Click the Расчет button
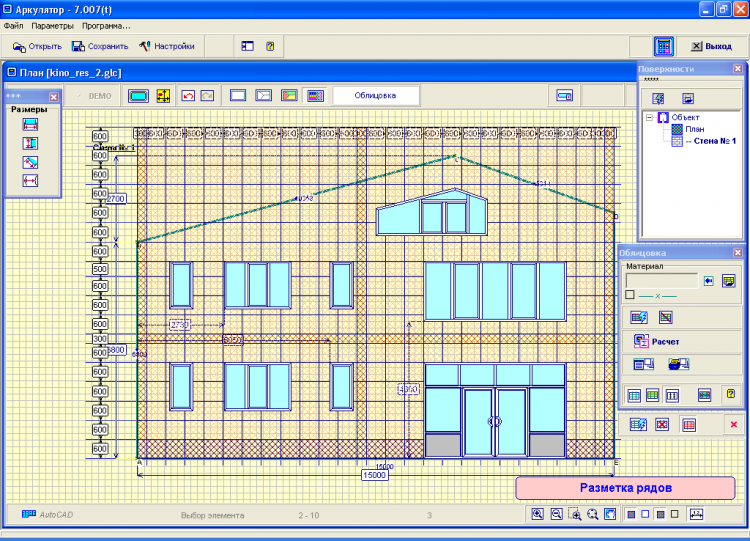This screenshot has height=541, width=750. (x=656, y=342)
